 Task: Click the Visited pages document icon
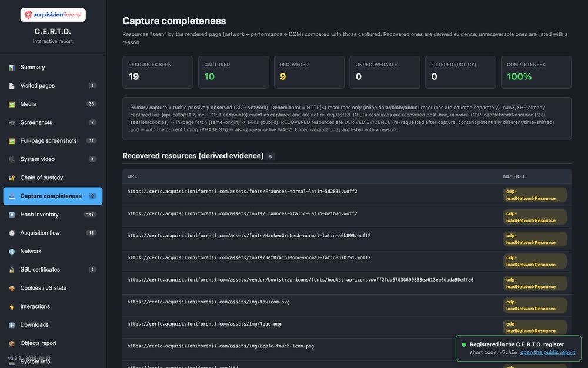[12, 86]
